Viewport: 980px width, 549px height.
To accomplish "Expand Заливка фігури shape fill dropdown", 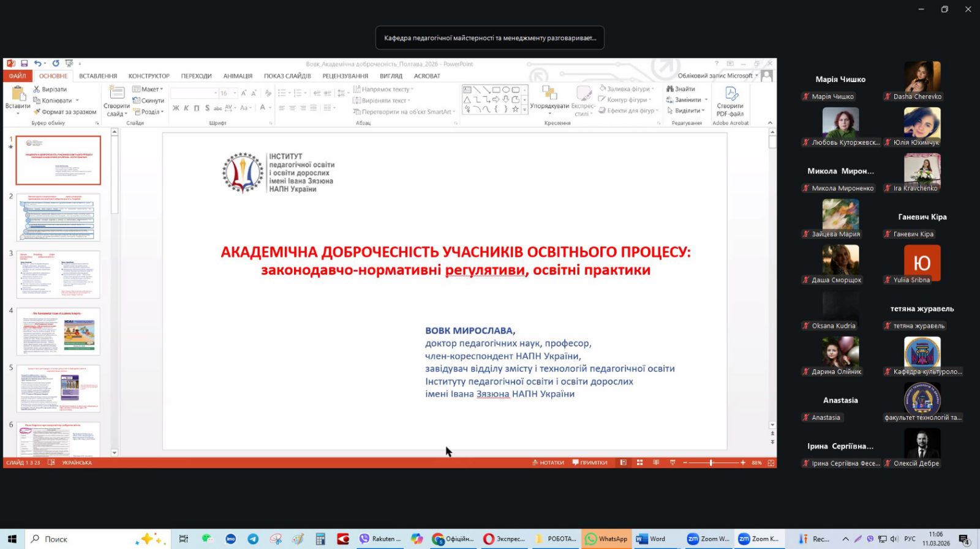I will point(651,89).
